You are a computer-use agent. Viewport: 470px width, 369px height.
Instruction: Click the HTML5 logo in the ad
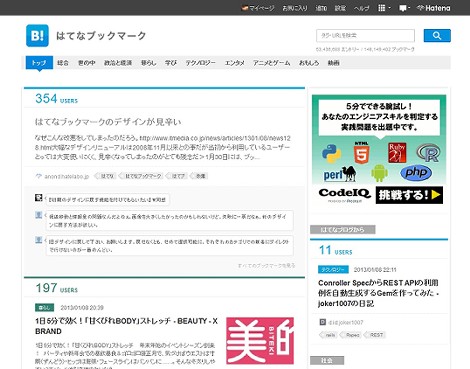click(361, 153)
